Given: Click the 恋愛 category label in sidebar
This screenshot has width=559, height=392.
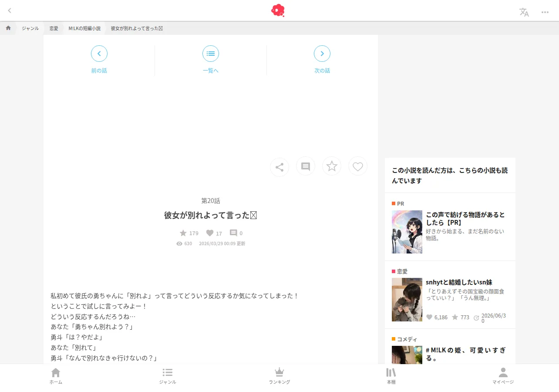Looking at the screenshot, I should (400, 271).
